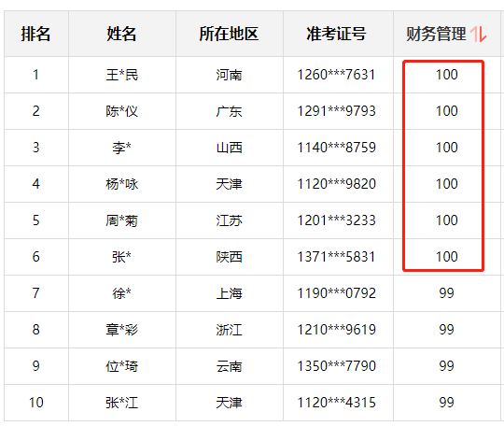Click 天津 in 杨*咏's row
Image resolution: width=504 pixels, height=426 pixels.
pyautogui.click(x=230, y=184)
